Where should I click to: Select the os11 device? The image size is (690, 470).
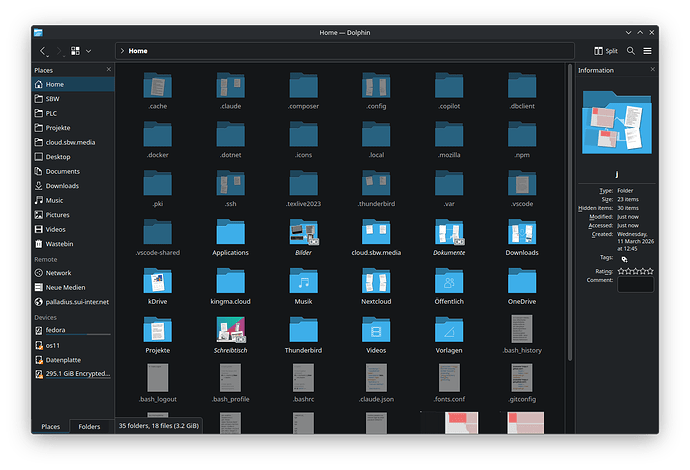[x=73, y=345]
